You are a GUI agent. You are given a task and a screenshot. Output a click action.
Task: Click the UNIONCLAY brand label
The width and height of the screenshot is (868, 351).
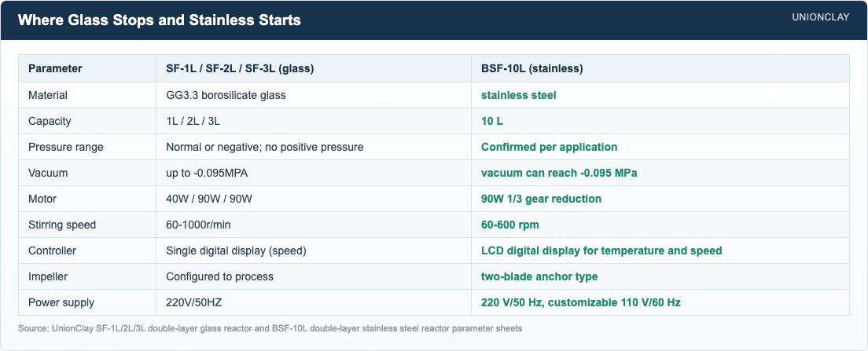click(820, 17)
